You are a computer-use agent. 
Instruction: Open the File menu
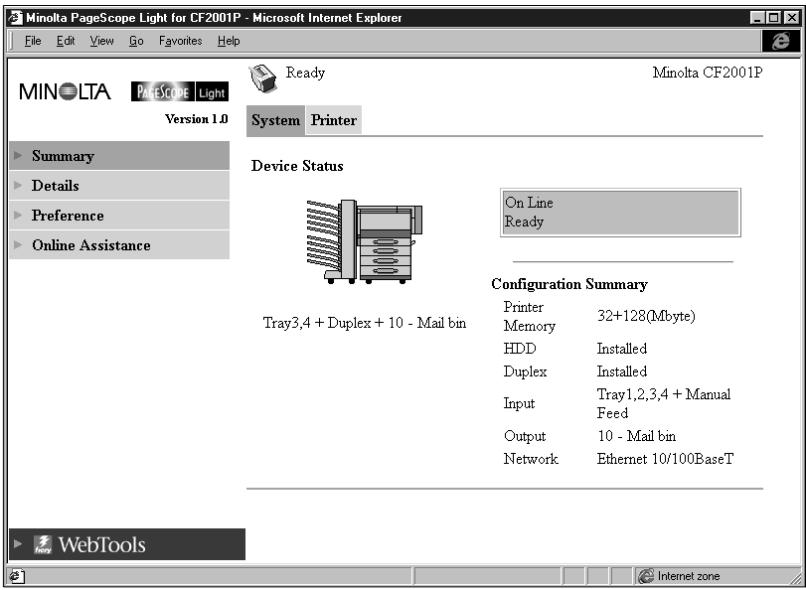[33, 41]
